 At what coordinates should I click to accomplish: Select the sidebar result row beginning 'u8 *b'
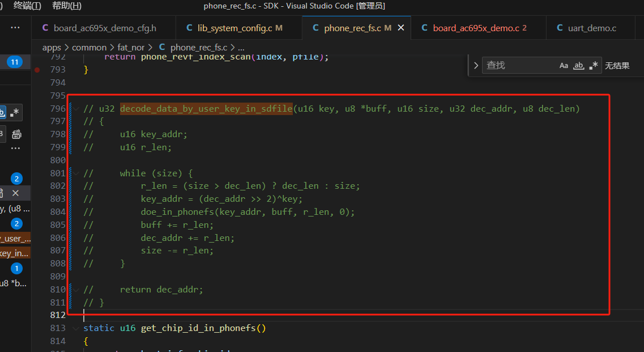15,283
